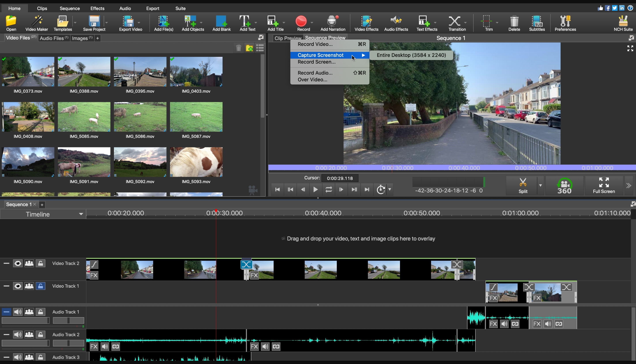Lock Video Track 2
The width and height of the screenshot is (636, 364).
pyautogui.click(x=40, y=263)
